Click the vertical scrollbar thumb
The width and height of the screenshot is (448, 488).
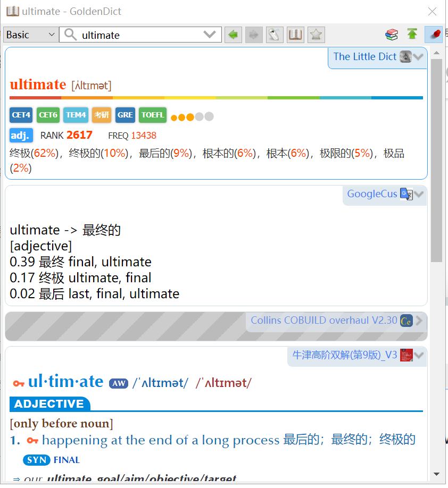[436, 161]
